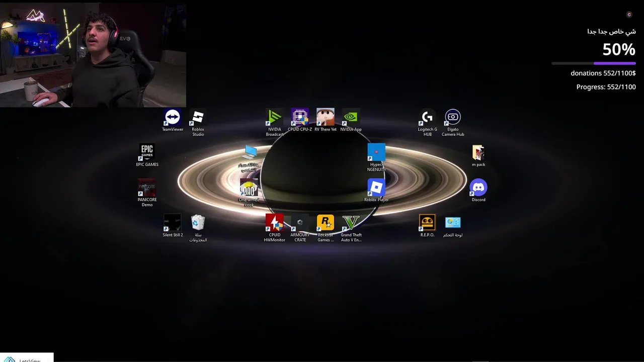The width and height of the screenshot is (644, 362).
Task: Click the purple donation progress bar
Action: coord(594,63)
